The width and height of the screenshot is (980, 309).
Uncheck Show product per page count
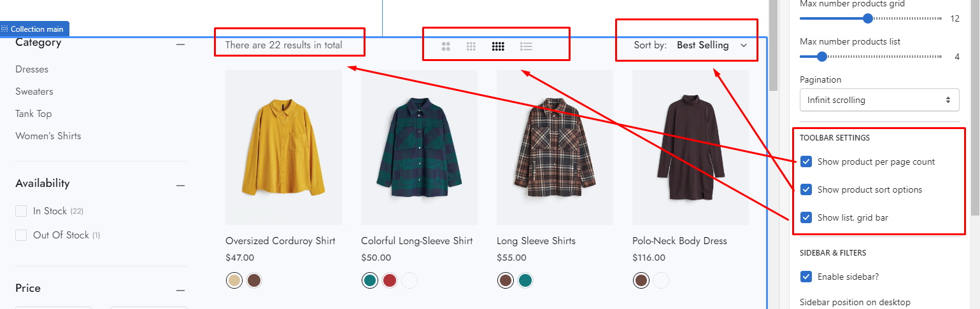(x=806, y=161)
